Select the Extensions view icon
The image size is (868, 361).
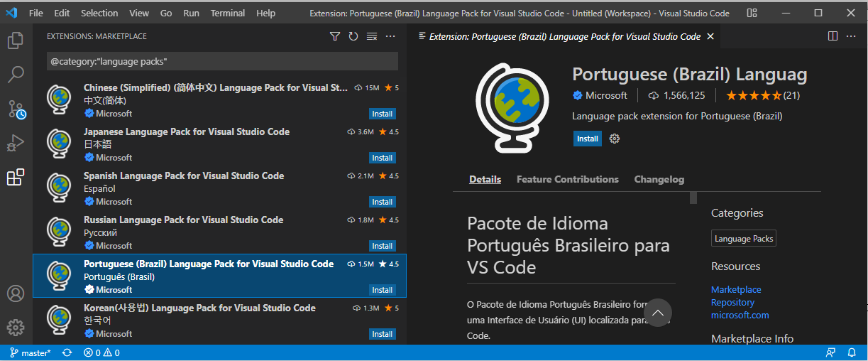[x=16, y=177]
